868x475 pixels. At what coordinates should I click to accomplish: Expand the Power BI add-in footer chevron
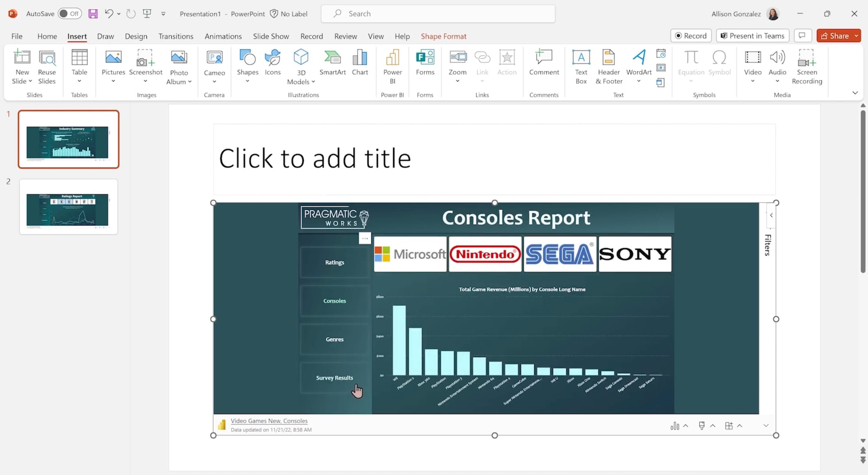766,426
